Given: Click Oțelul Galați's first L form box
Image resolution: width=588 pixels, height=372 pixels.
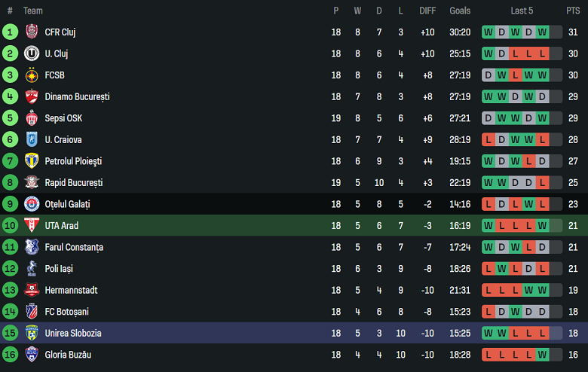Looking at the screenshot, I should click(488, 204).
